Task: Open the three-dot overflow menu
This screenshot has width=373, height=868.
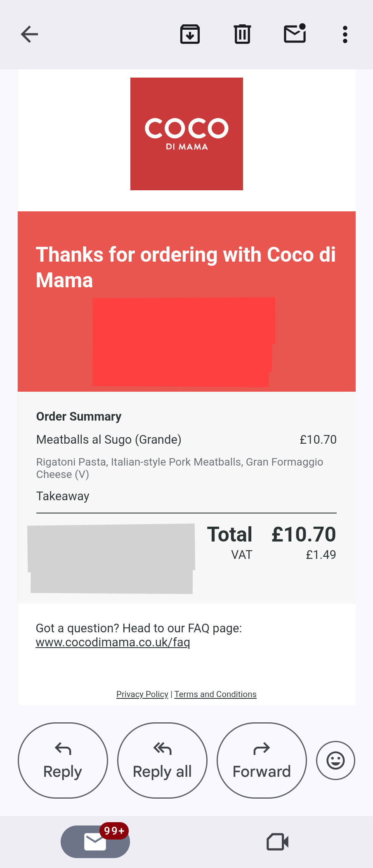Action: (x=345, y=34)
